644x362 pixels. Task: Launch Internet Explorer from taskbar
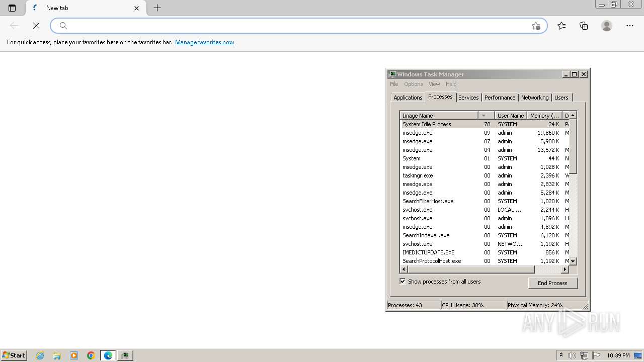pos(40,355)
